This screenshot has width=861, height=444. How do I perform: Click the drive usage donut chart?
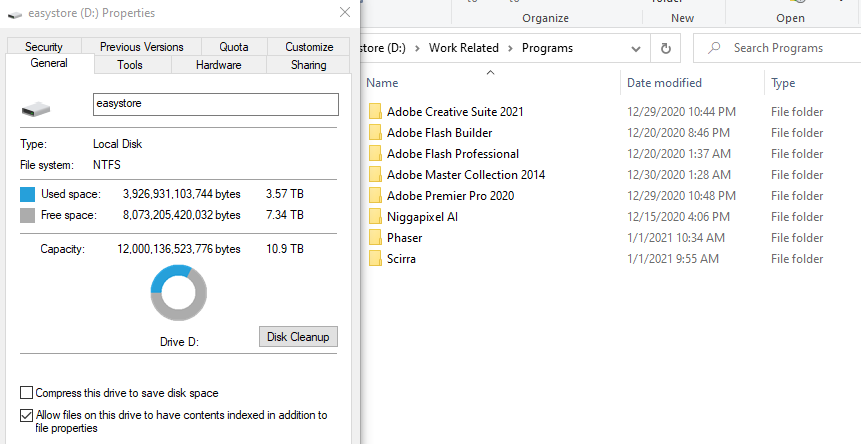pos(179,293)
